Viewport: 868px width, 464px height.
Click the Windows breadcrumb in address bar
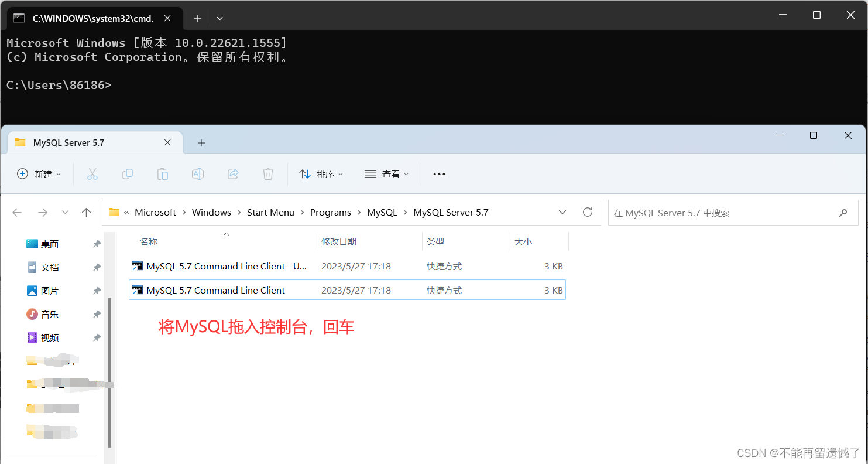[211, 213]
